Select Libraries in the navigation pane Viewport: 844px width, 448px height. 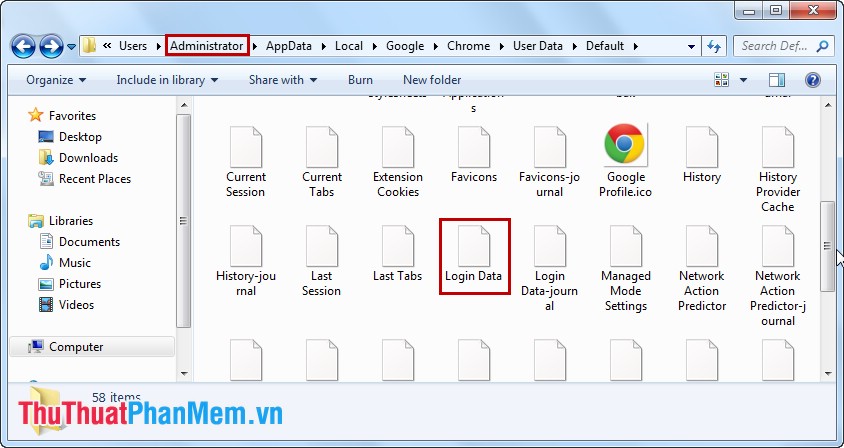pyautogui.click(x=71, y=221)
